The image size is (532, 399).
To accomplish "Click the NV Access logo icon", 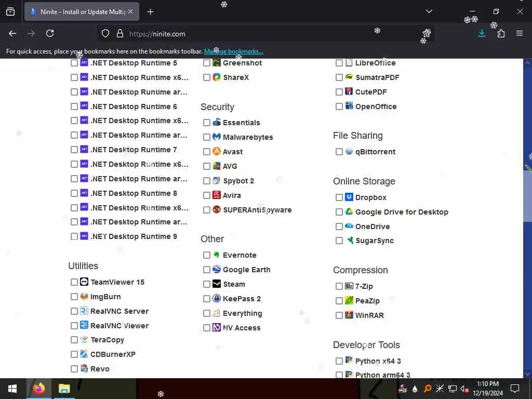I will pos(217,327).
